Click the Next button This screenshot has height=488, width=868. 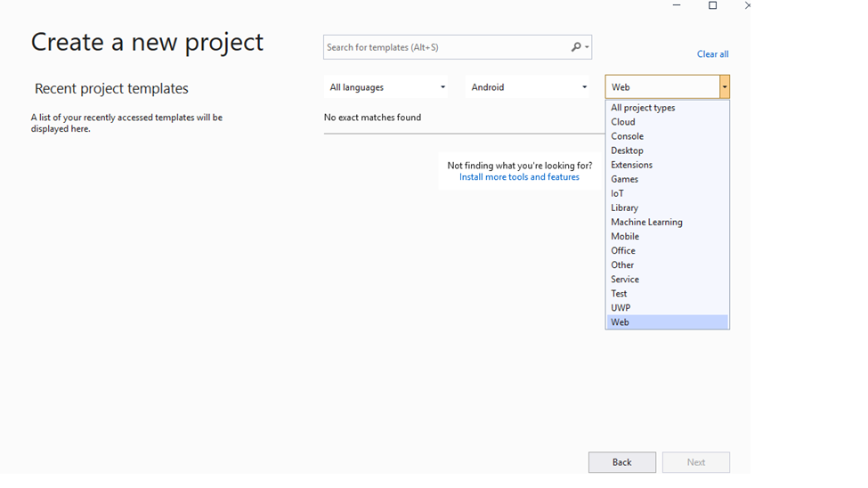[696, 462]
